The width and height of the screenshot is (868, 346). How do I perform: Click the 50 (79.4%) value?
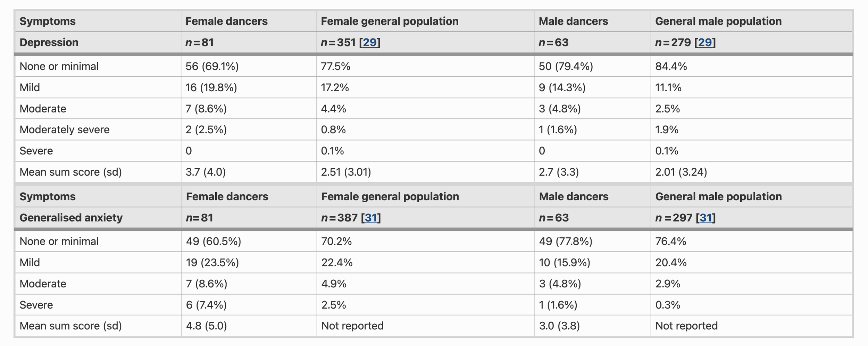coord(566,66)
